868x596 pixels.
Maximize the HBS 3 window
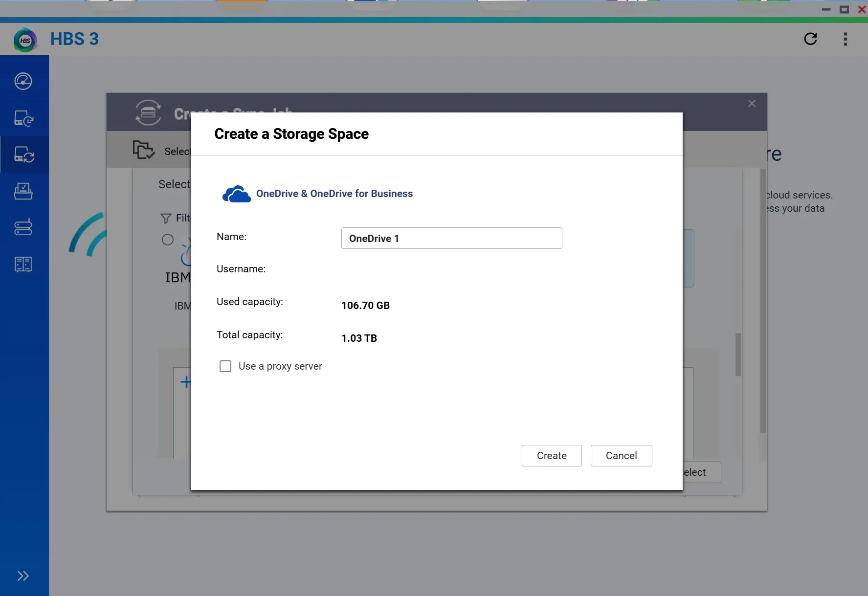pyautogui.click(x=844, y=10)
